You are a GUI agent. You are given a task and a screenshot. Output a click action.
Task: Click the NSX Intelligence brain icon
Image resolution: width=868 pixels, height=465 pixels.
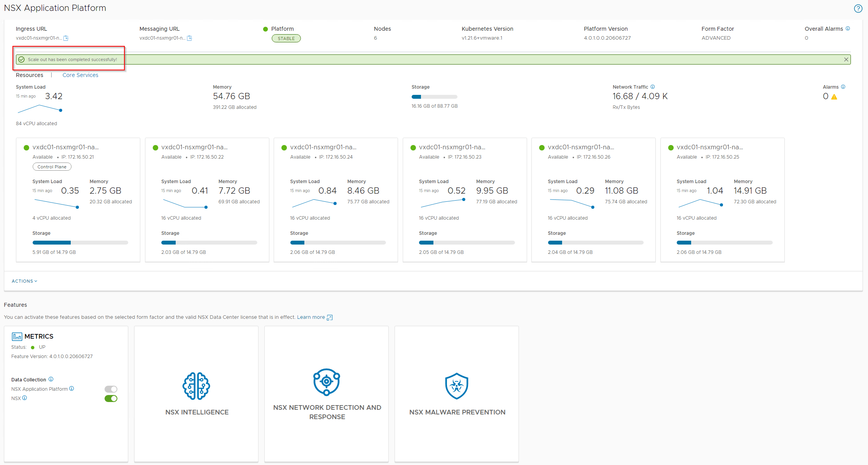pyautogui.click(x=196, y=386)
